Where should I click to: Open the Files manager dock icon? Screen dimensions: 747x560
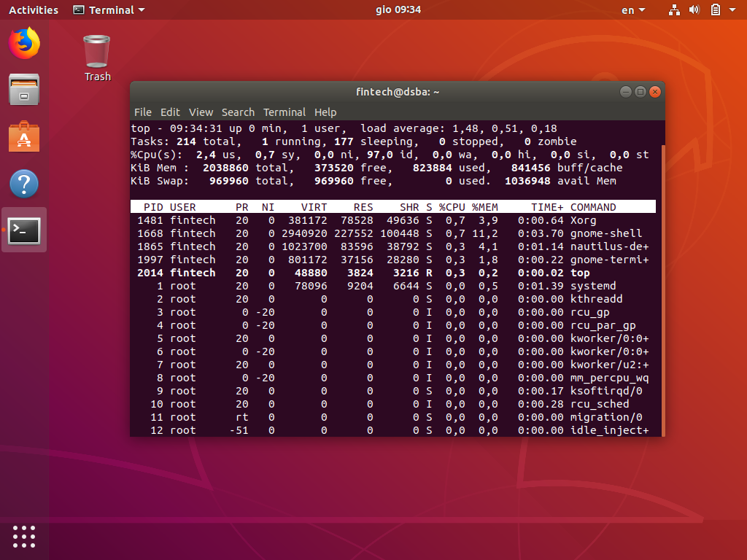tap(24, 90)
